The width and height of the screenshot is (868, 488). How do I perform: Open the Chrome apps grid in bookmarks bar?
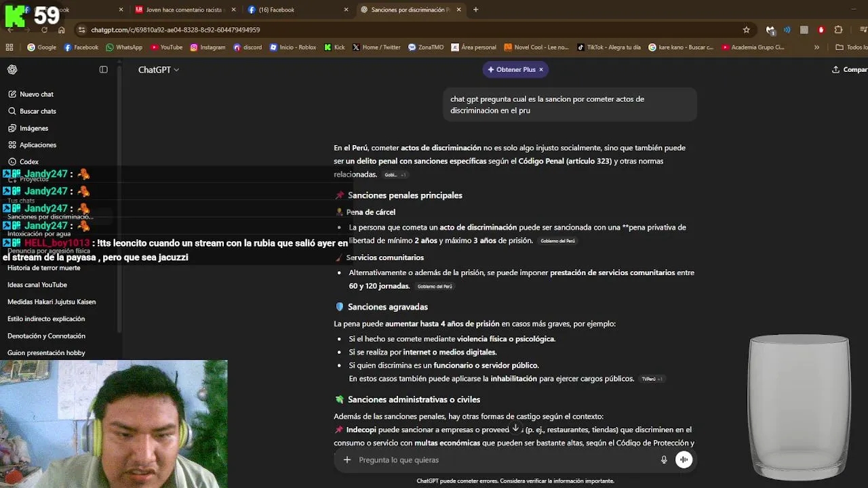click(9, 47)
